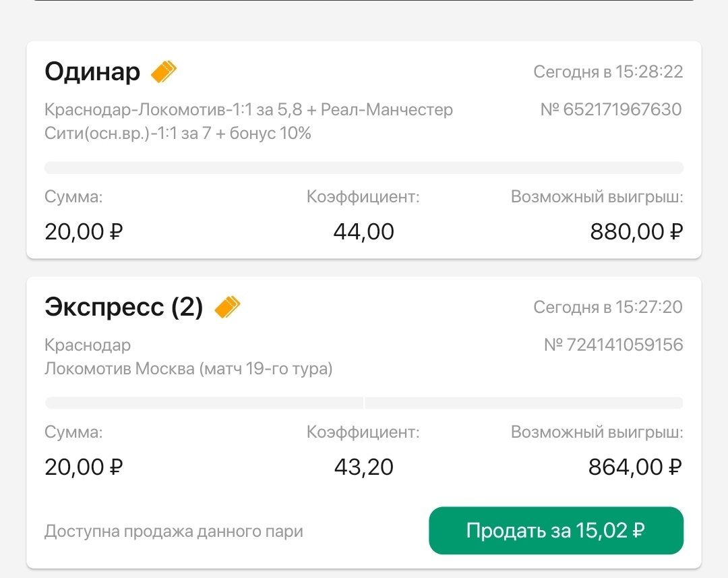Select bet number 724141059156
This screenshot has height=578, width=728.
(613, 345)
